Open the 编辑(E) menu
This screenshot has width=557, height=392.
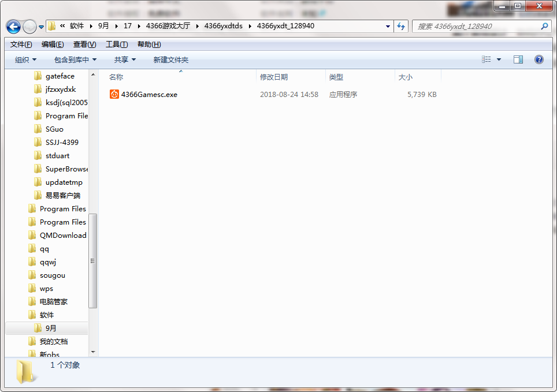coord(53,44)
